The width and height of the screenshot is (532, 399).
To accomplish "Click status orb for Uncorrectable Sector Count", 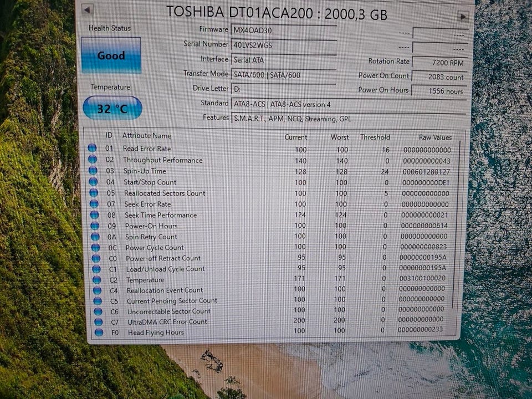I will 98,311.
